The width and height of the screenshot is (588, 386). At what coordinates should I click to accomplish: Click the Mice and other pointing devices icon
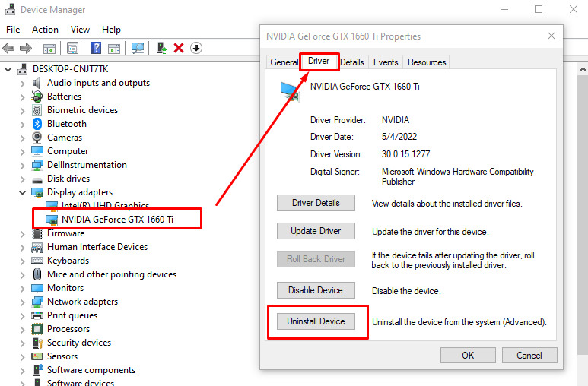click(x=37, y=274)
